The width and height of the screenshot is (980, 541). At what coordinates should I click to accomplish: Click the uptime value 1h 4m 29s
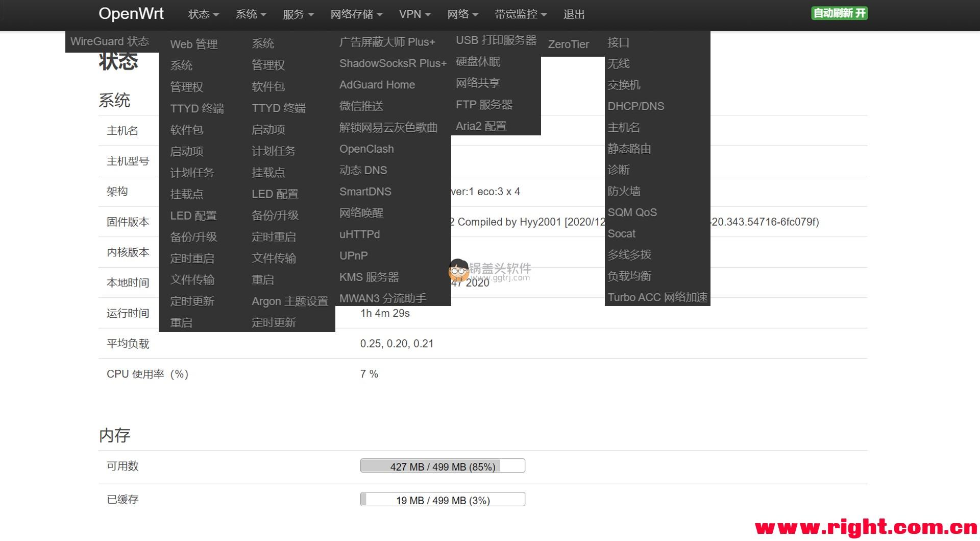click(x=385, y=313)
